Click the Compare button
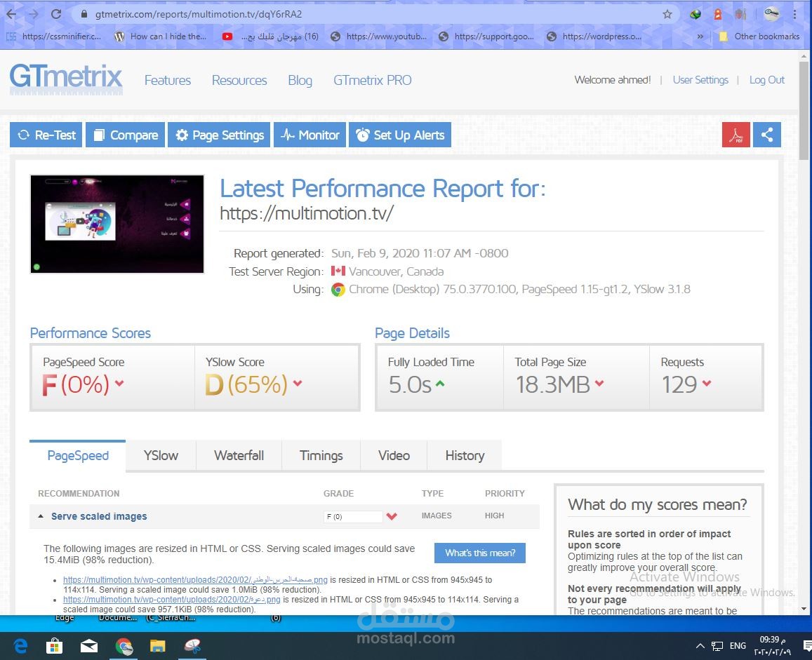This screenshot has width=812, height=660. (126, 135)
